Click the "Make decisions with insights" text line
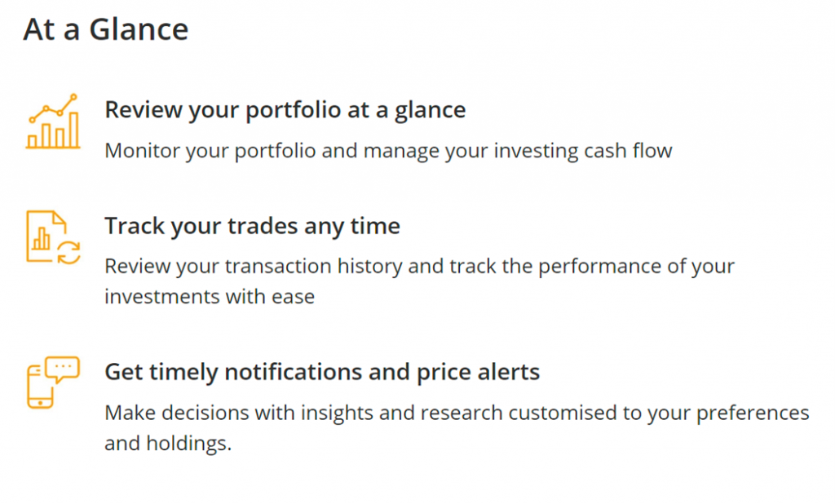 457,413
